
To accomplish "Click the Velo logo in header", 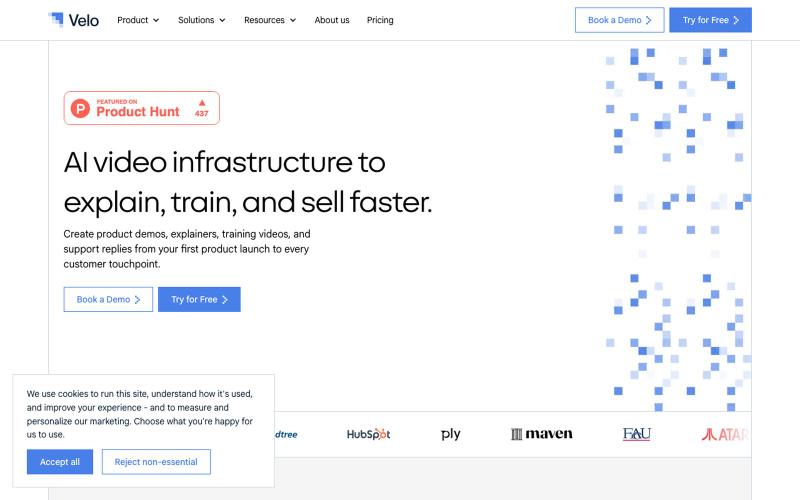I will tap(73, 20).
